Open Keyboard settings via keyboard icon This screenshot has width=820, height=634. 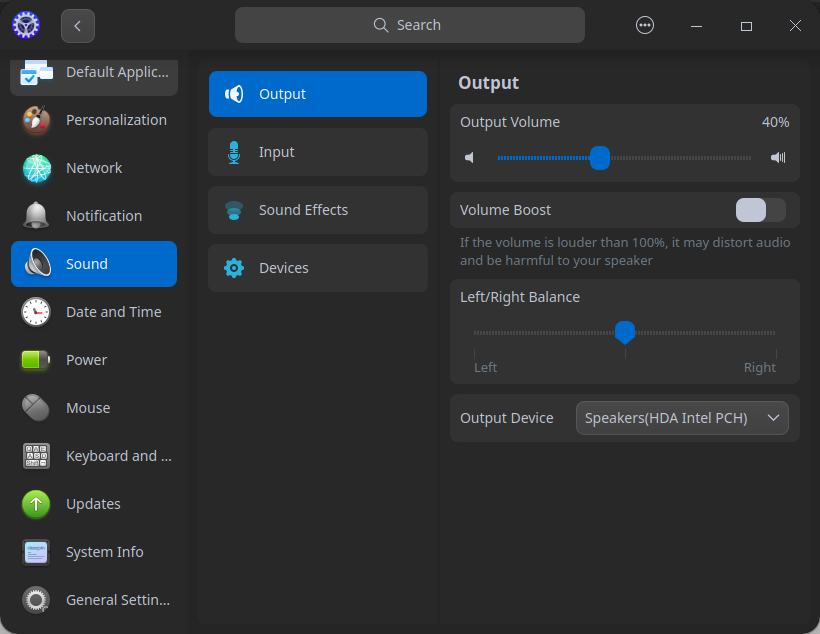[35, 456]
